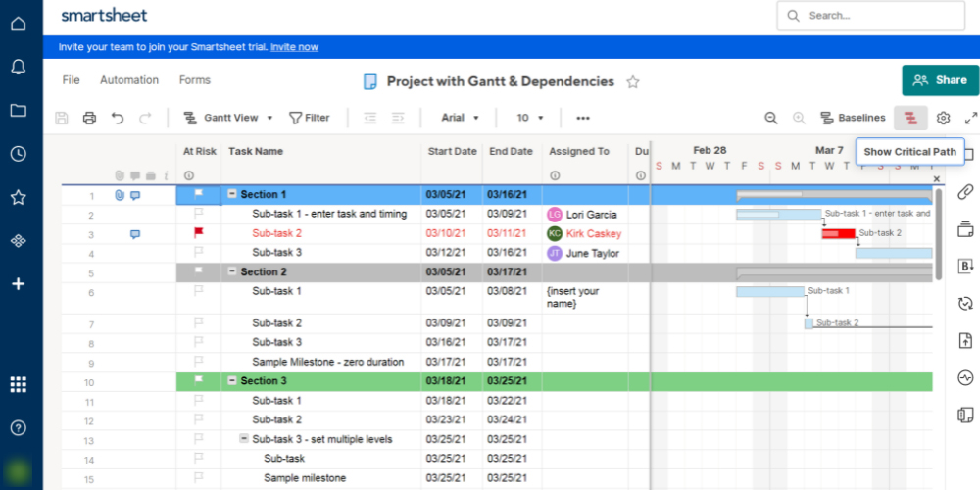Viewport: 980px width, 490px height.
Task: Toggle the Show Critical Path button
Action: pos(910,118)
